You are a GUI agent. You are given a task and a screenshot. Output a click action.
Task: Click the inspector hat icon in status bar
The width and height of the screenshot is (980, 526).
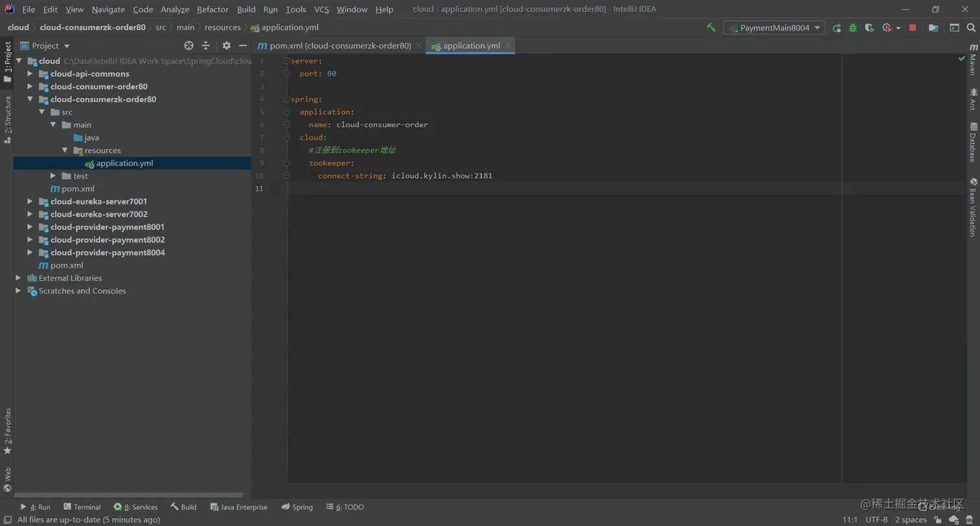970,520
